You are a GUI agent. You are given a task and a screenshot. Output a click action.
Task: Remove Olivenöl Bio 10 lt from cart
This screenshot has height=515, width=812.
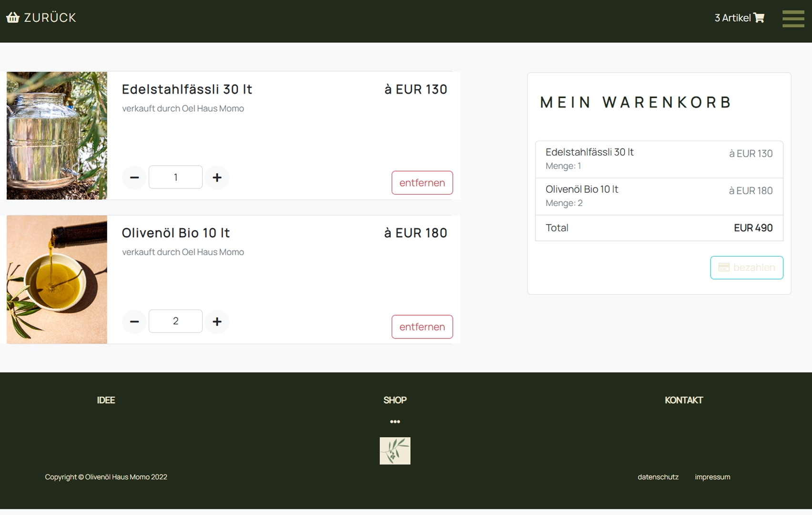[422, 327]
